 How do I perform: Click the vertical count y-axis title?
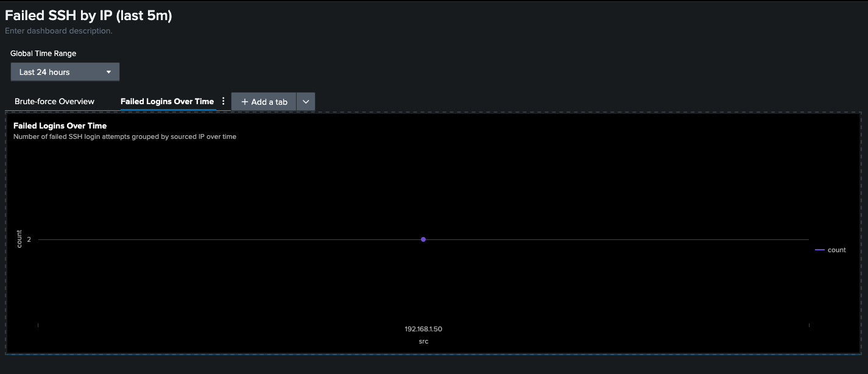pos(19,239)
